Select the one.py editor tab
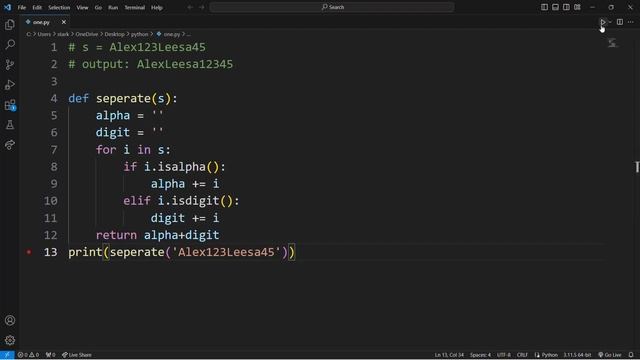Viewport: 640px width, 360px height. 44,22
